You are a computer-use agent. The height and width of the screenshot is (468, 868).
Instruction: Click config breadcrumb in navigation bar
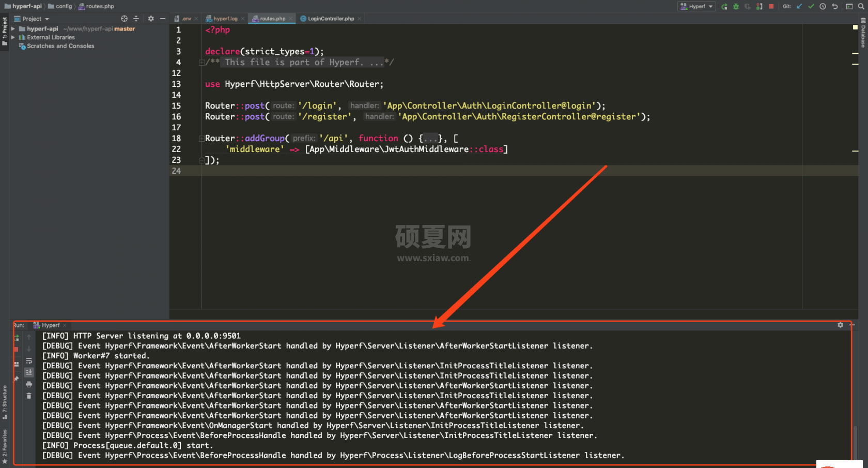coord(60,6)
